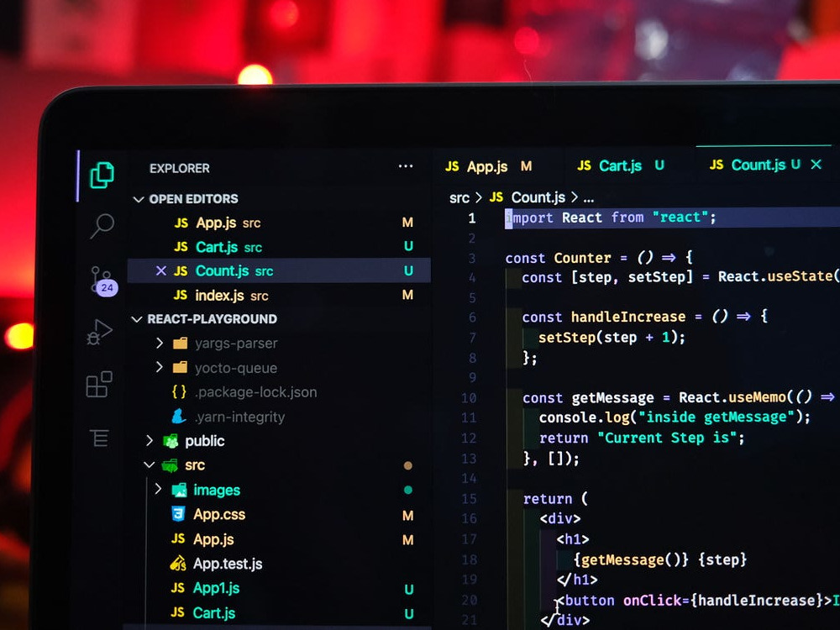Click the EXPLORER panel title

[x=180, y=168]
